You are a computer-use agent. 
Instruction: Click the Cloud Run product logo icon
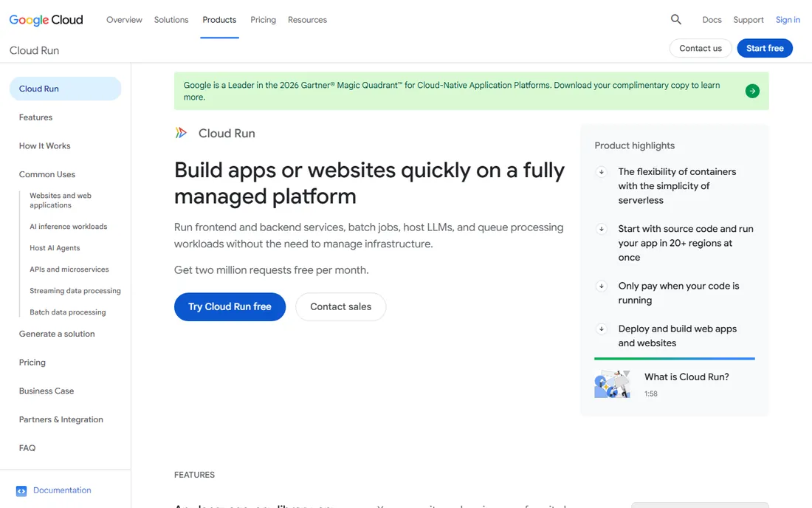pyautogui.click(x=181, y=133)
